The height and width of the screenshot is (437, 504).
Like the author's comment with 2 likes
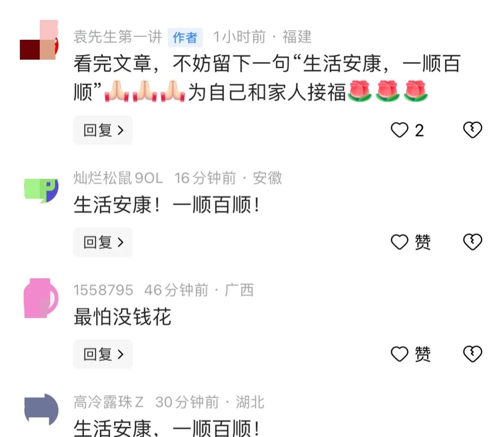coord(399,130)
